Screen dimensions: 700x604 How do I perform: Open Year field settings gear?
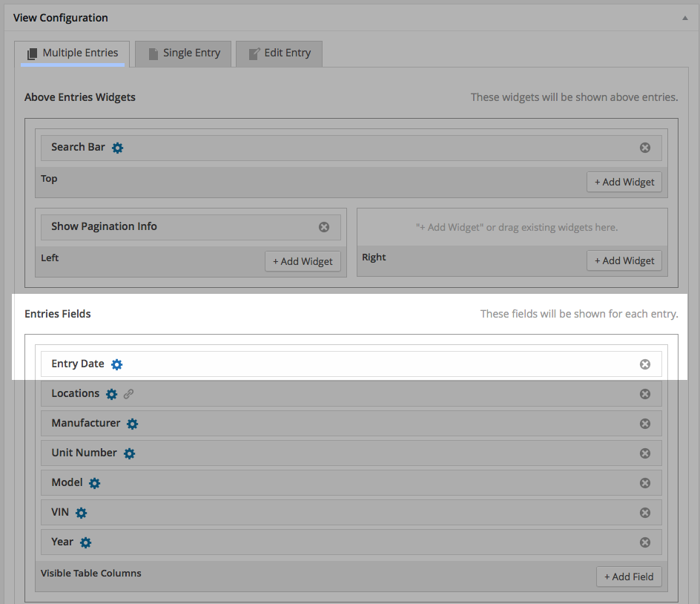click(x=85, y=542)
